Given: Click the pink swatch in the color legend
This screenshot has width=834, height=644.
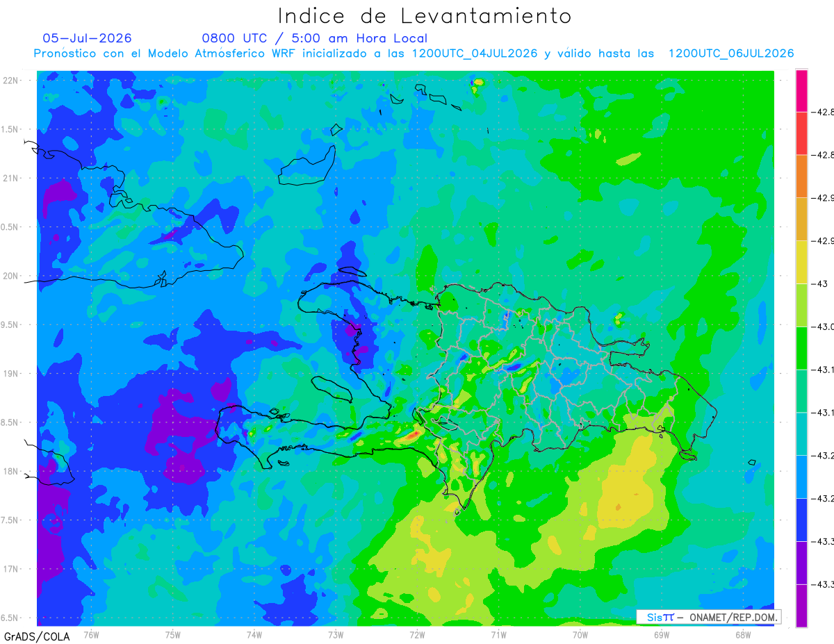Looking at the screenshot, I should (x=801, y=90).
